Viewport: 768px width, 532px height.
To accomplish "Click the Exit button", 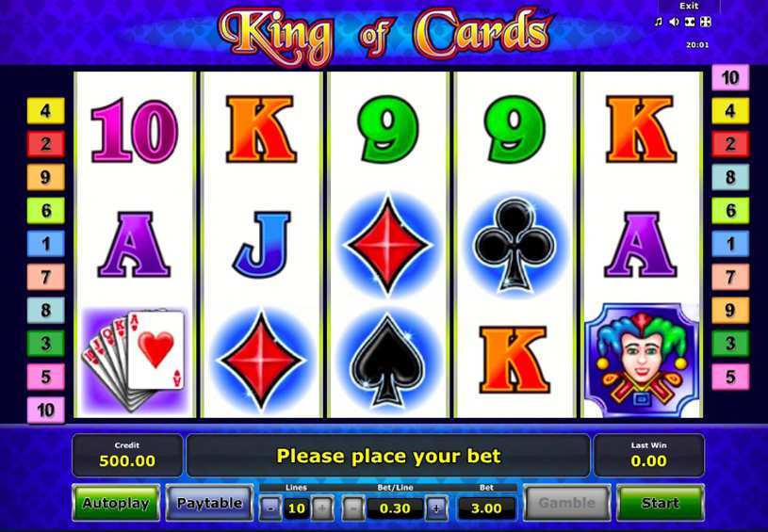I will coord(689,6).
